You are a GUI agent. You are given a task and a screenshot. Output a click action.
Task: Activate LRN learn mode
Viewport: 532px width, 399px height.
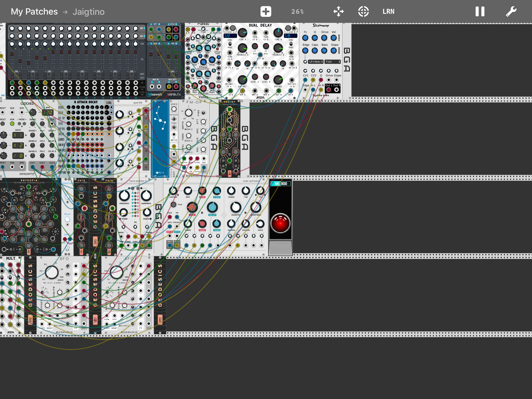coord(388,11)
